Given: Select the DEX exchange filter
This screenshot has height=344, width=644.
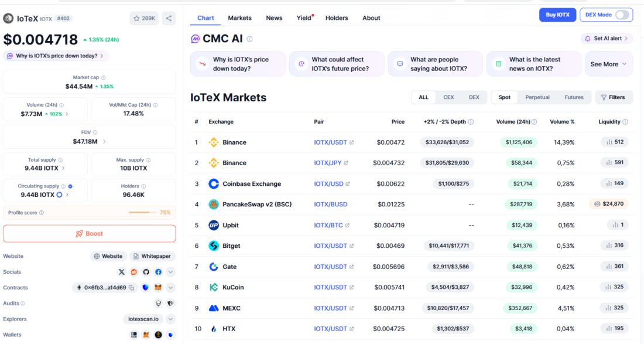Looking at the screenshot, I should 474,97.
